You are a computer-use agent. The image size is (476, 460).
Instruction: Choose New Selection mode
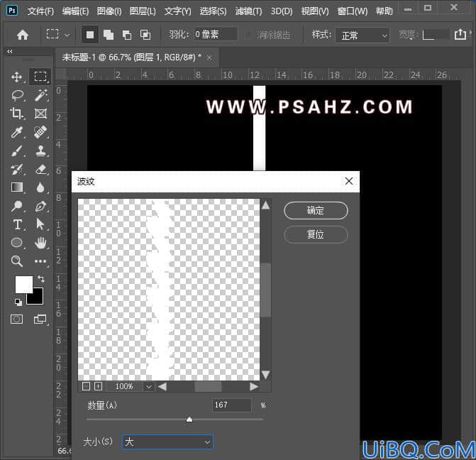point(90,35)
